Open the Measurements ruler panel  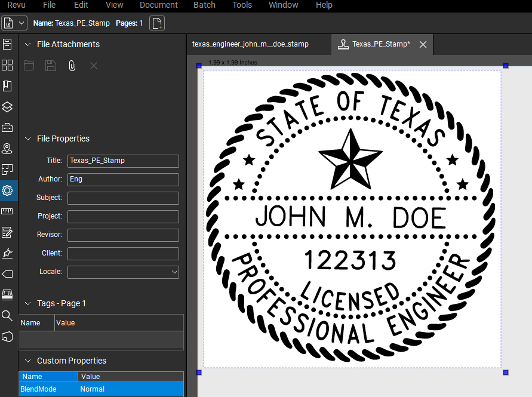point(7,211)
